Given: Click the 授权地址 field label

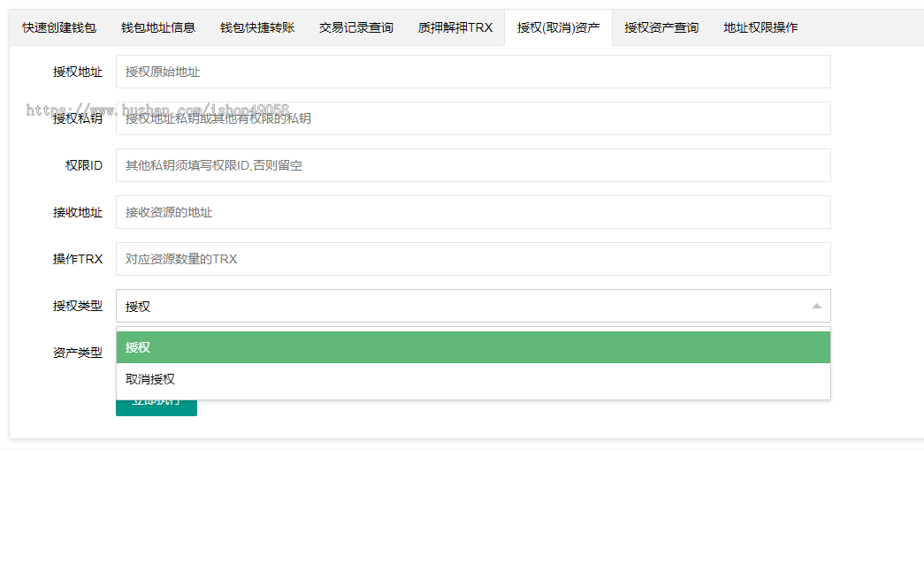Looking at the screenshot, I should [77, 72].
